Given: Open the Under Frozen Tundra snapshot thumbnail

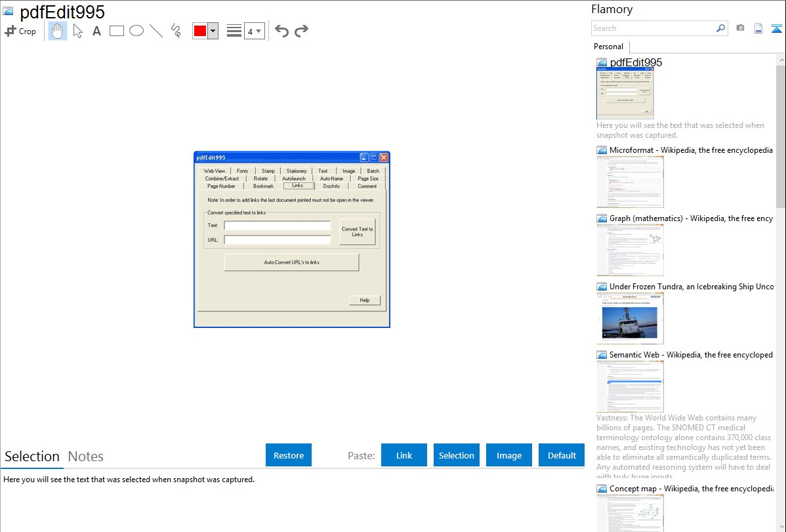Looking at the screenshot, I should point(630,318).
